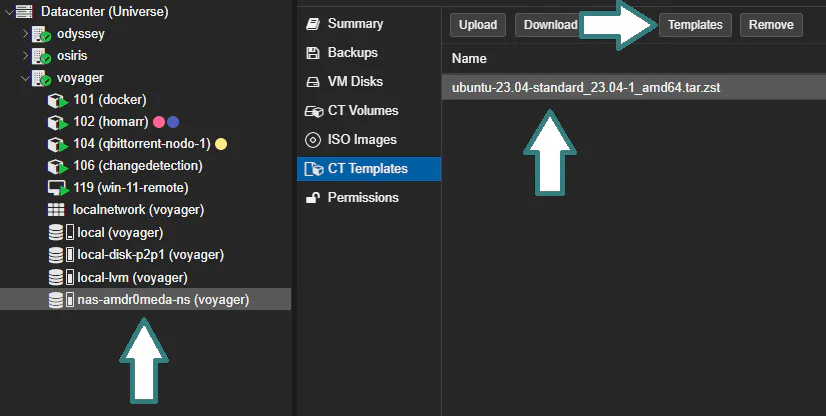Viewport: 826px width, 416px height.
Task: Click the Datacenter server-stack icon
Action: pos(24,12)
